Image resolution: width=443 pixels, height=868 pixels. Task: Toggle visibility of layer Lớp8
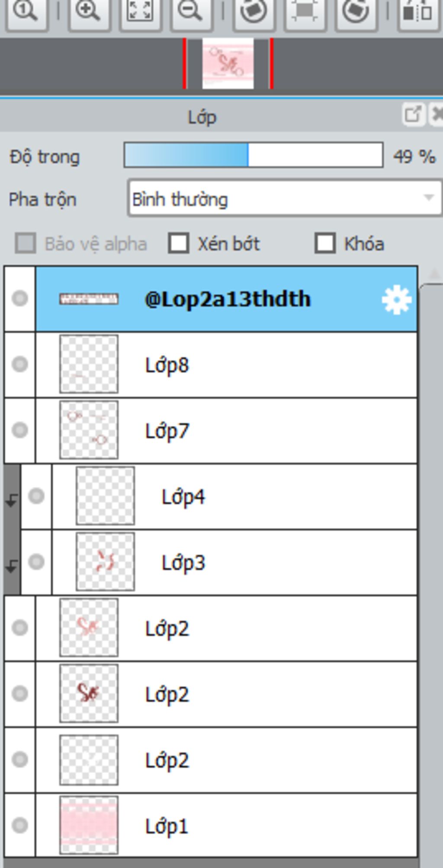click(20, 364)
